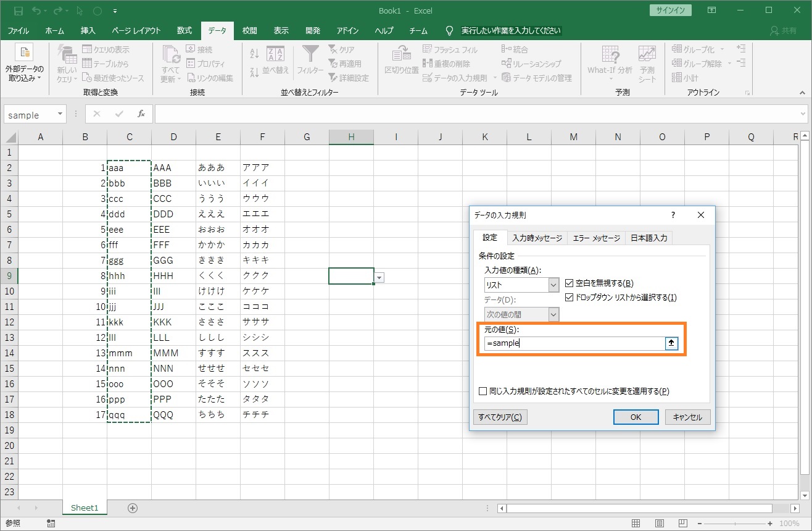Image resolution: width=812 pixels, height=531 pixels.
Task: Click Edit Links (リンクの編集)
Action: pos(210,78)
